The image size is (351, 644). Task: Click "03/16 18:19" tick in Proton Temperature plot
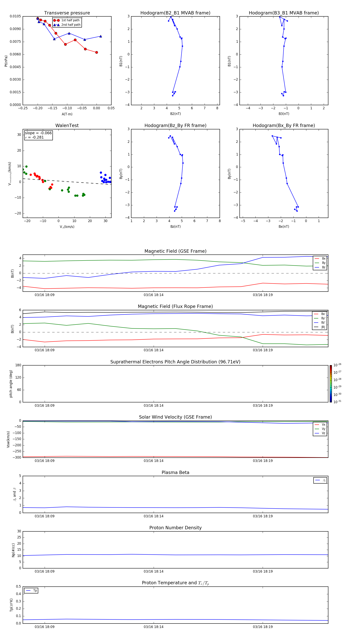[x=262, y=627]
